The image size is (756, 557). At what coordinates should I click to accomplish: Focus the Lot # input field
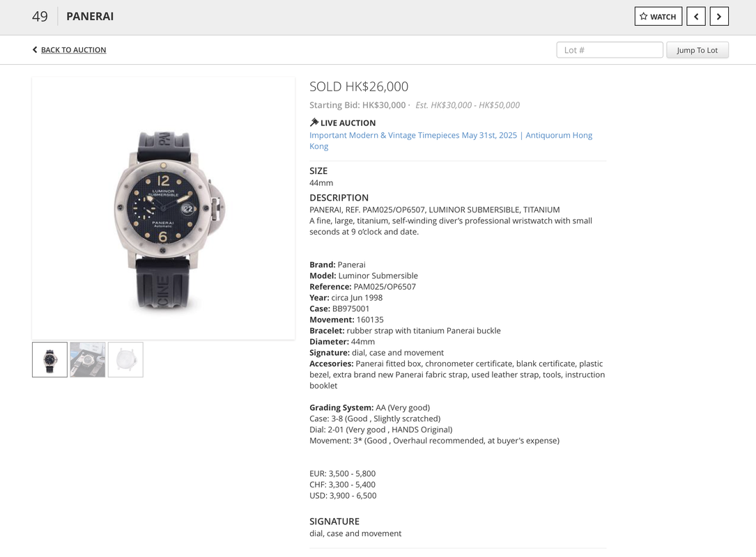tap(610, 50)
